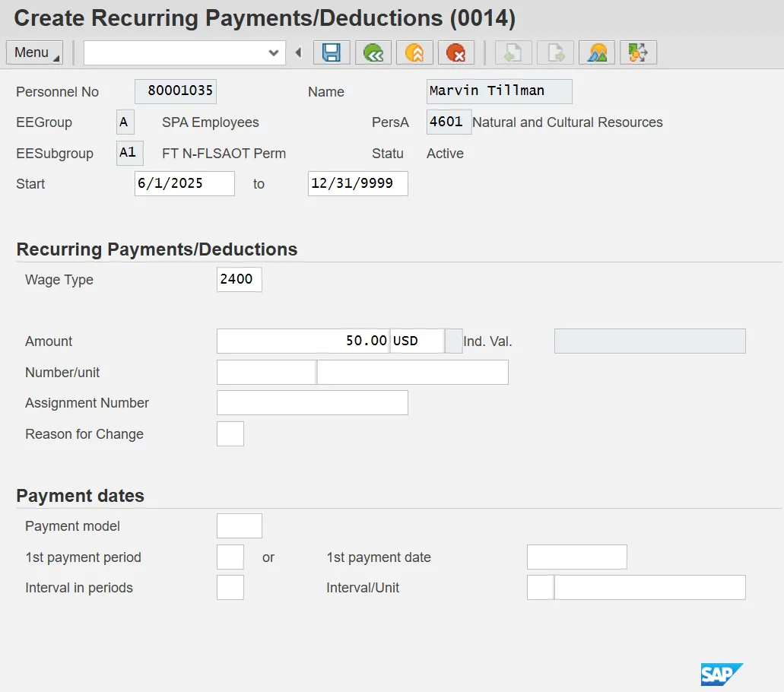Click the Reason for Change field
Image resolution: width=784 pixels, height=692 pixels.
(230, 434)
